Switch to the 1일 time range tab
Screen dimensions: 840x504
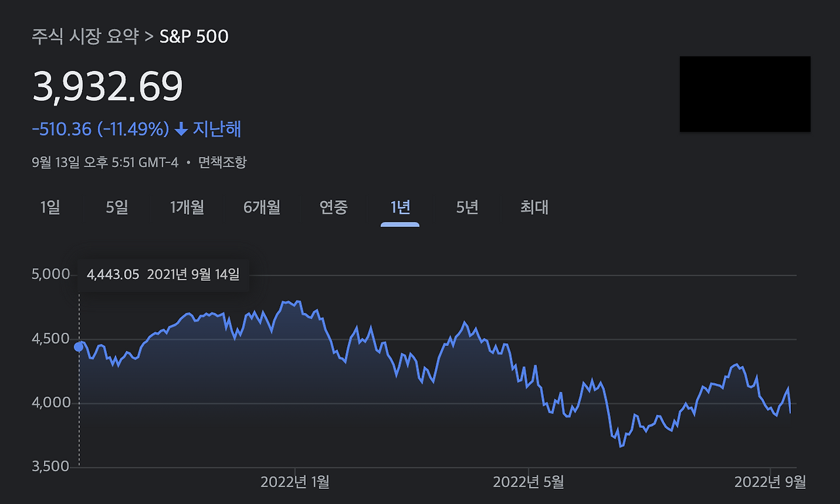[50, 208]
